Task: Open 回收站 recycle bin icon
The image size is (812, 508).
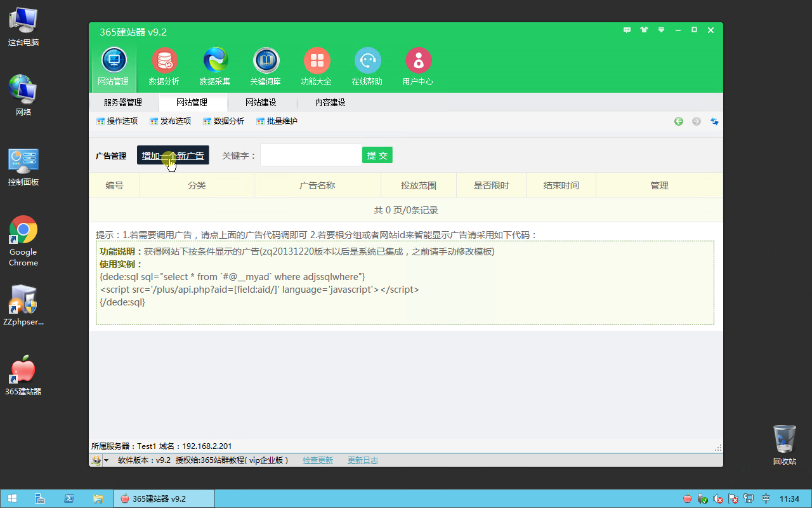Action: pyautogui.click(x=785, y=445)
